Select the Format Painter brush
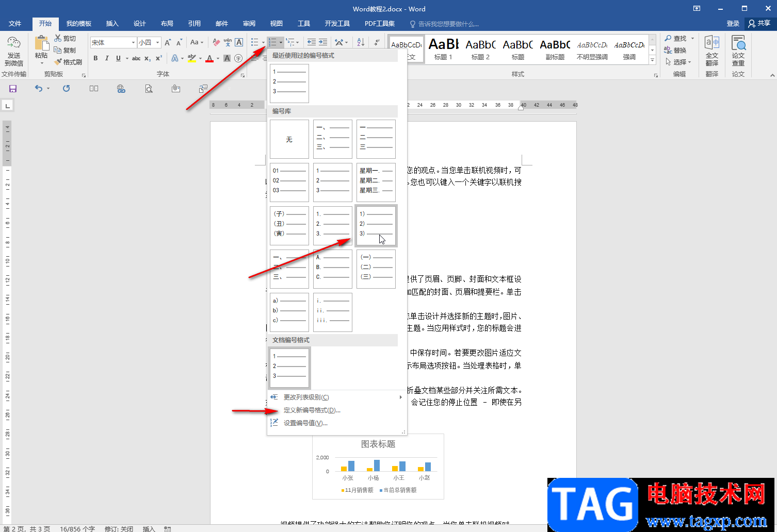The width and height of the screenshot is (777, 532). coord(58,62)
